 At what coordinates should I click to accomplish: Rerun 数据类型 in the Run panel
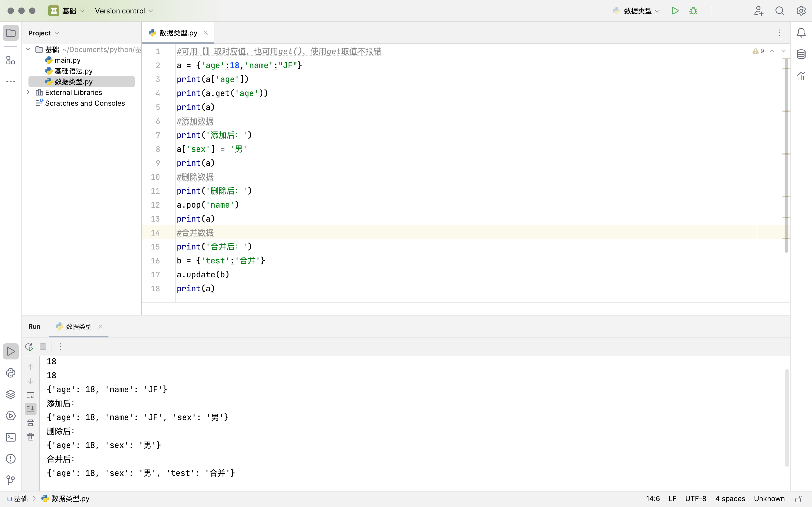[x=29, y=347]
